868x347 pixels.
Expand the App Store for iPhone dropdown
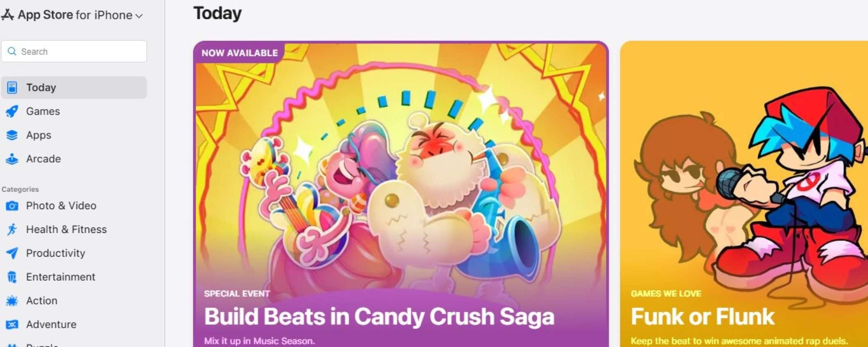pos(139,16)
